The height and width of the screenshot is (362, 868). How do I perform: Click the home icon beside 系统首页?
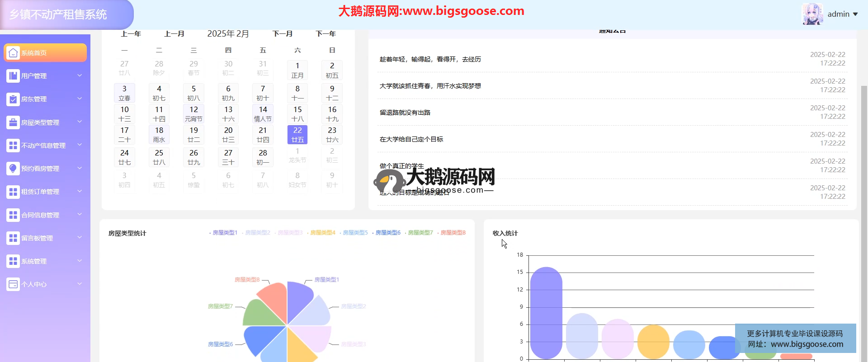[13, 53]
